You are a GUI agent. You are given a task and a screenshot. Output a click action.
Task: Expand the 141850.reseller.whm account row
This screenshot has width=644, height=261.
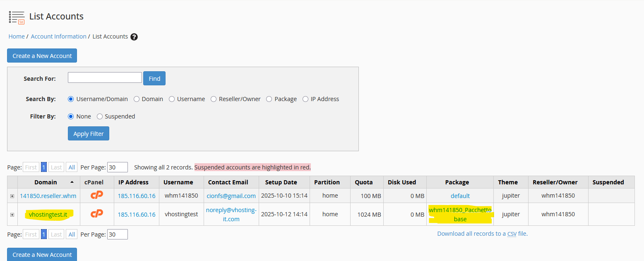click(x=12, y=196)
